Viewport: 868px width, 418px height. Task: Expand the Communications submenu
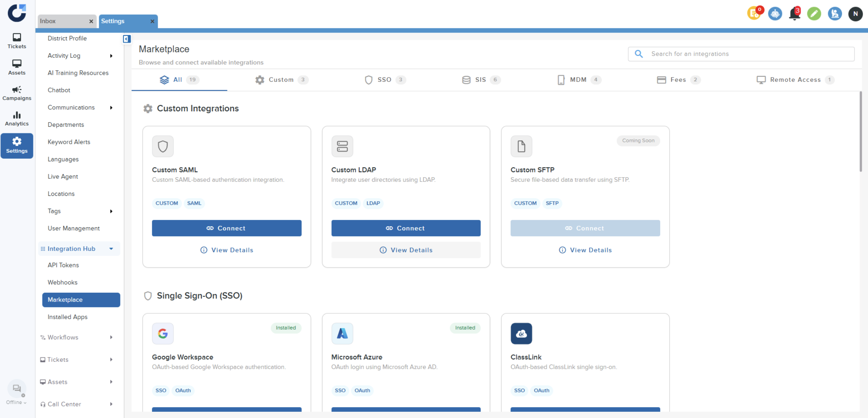click(111, 107)
